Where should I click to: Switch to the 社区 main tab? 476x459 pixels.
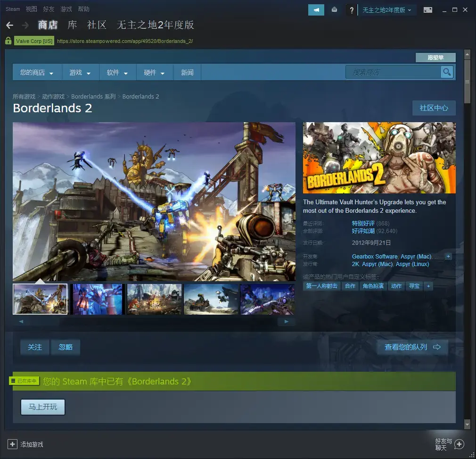tap(97, 25)
